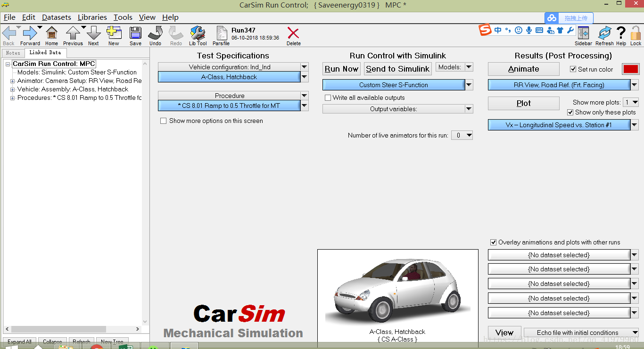Select Models: Simulink: Custom Steer S-Function tree row

coord(77,73)
